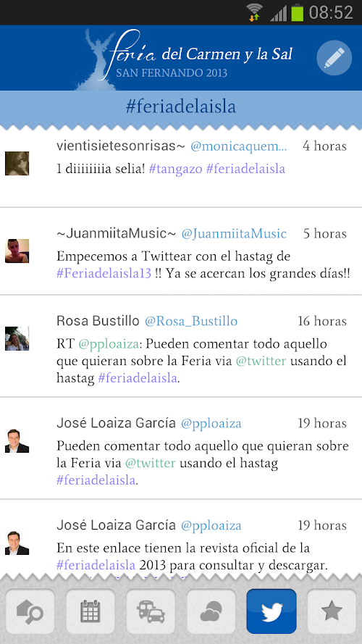Tap the Wi-Fi status bar icon
362x644 pixels.
(x=254, y=12)
